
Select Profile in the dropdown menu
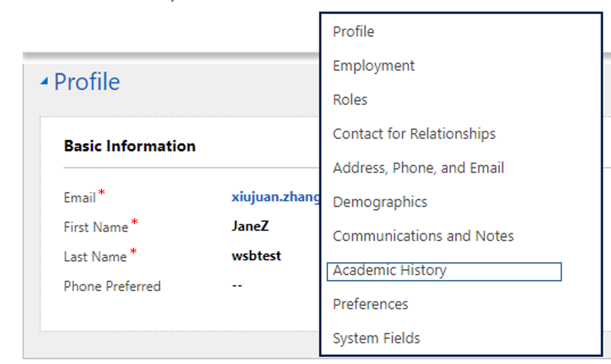pyautogui.click(x=354, y=32)
